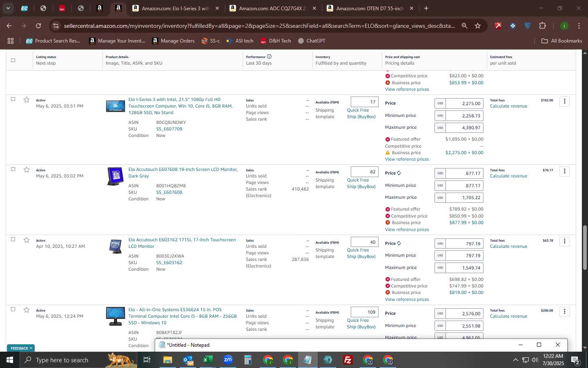Open the Elo Accutouch E607608 product title link

183,173
